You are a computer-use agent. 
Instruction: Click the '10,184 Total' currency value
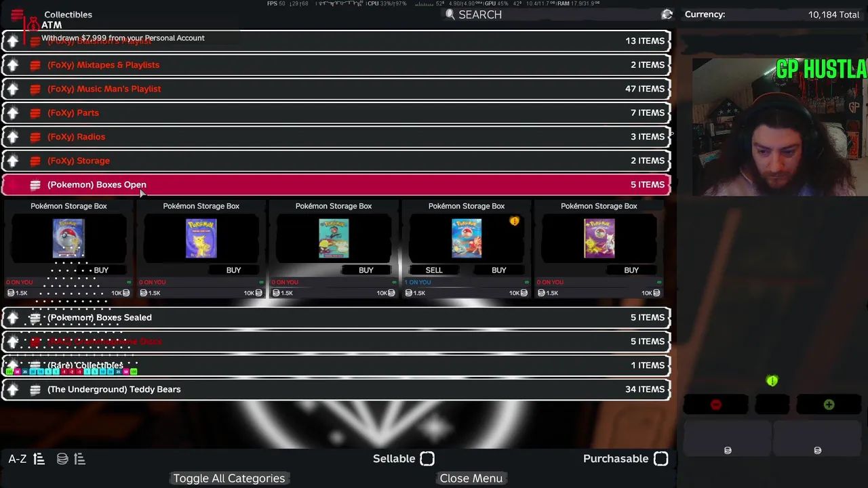(833, 14)
